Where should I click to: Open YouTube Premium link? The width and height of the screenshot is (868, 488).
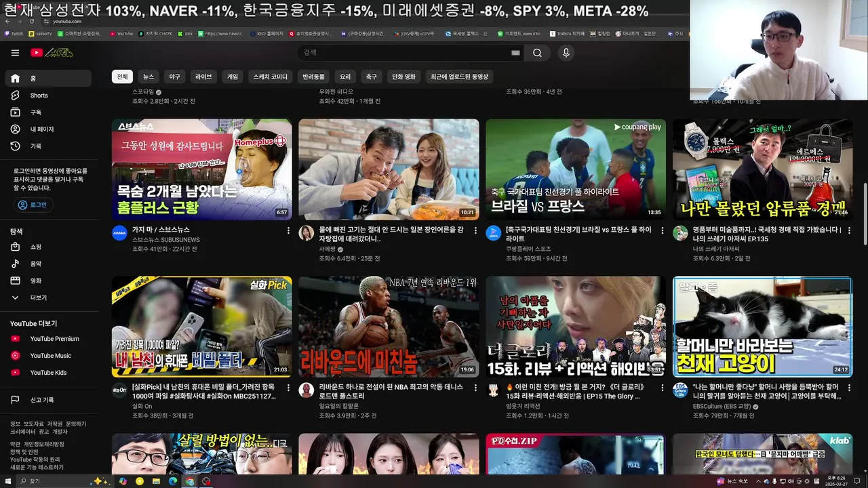tap(47, 339)
